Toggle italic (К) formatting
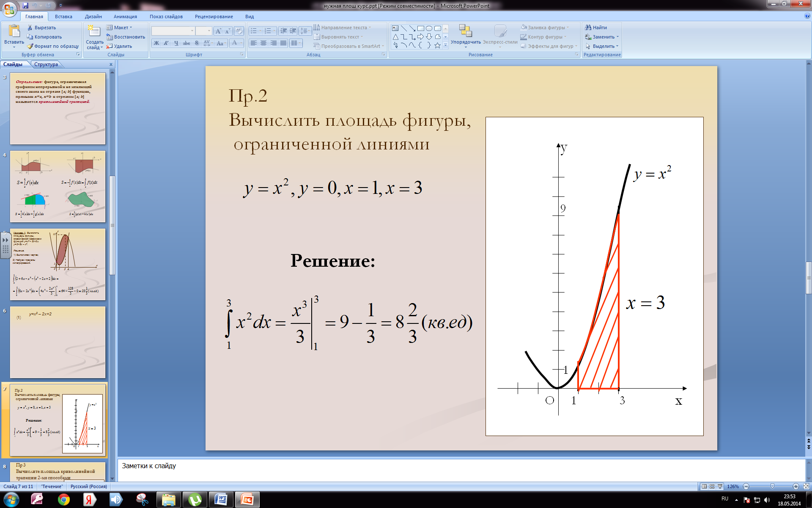 pos(166,43)
